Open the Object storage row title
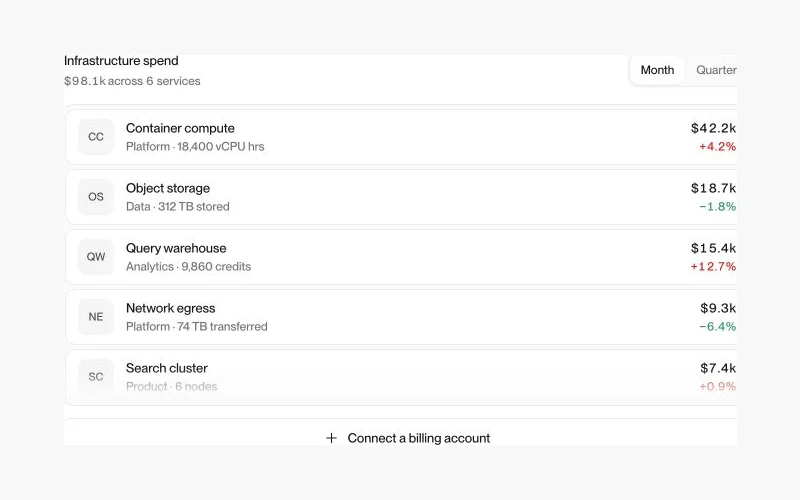The image size is (800, 500). click(x=168, y=188)
